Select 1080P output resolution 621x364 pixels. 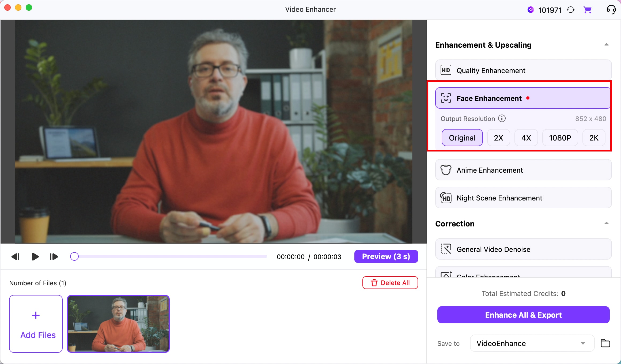[x=560, y=138]
